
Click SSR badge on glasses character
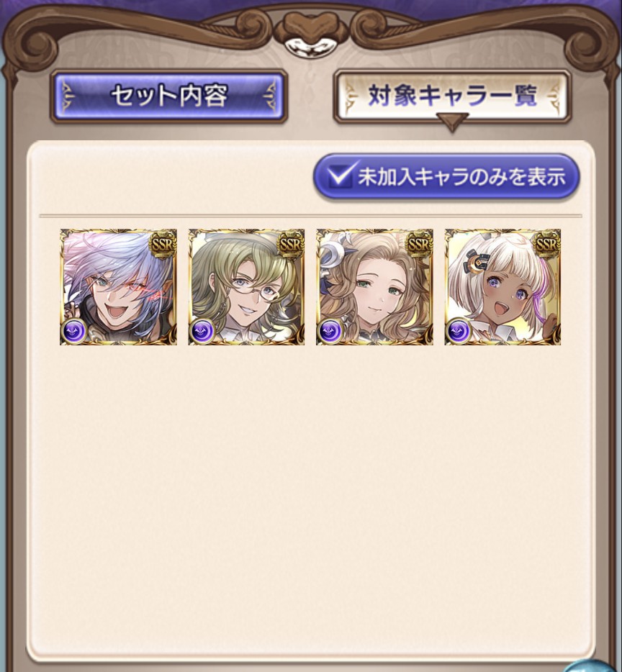291,244
